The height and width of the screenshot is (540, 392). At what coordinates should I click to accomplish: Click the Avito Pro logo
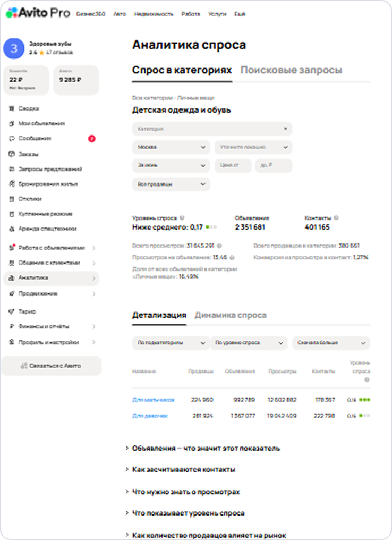[x=38, y=13]
